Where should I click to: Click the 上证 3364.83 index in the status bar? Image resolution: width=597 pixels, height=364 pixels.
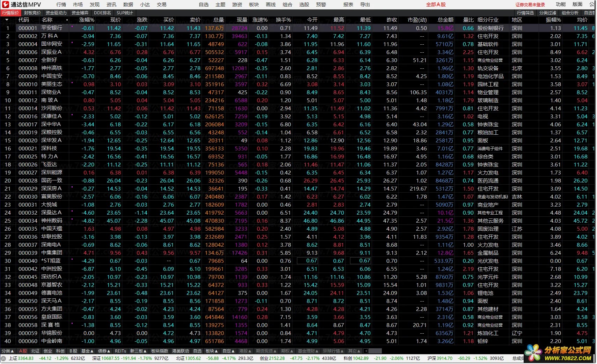coord(21,358)
